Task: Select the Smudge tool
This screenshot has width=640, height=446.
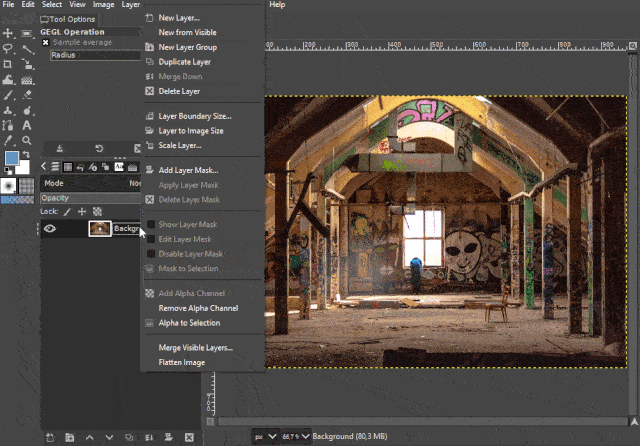Action: (x=27, y=111)
